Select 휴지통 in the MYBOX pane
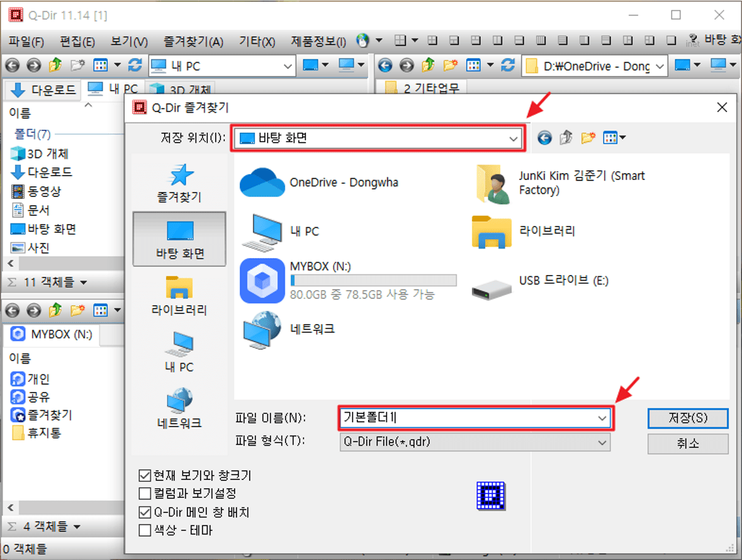The height and width of the screenshot is (560, 742). pos(36,434)
